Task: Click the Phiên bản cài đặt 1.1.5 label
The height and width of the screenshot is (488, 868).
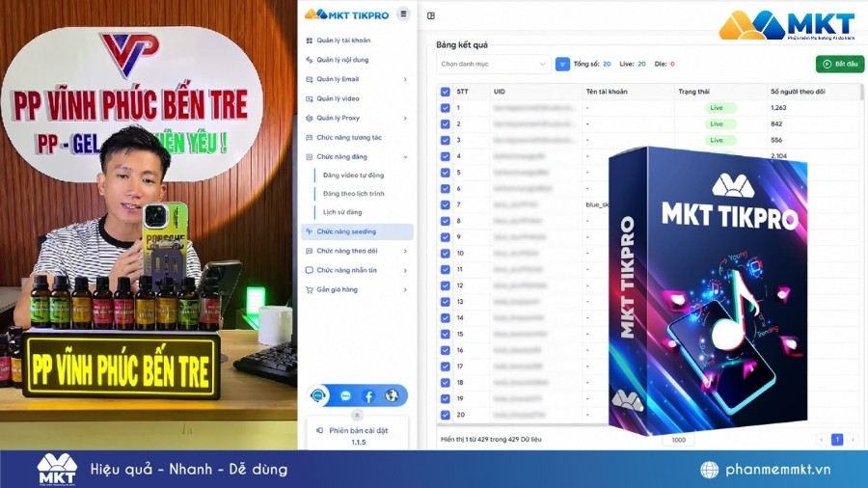Action: [x=358, y=436]
